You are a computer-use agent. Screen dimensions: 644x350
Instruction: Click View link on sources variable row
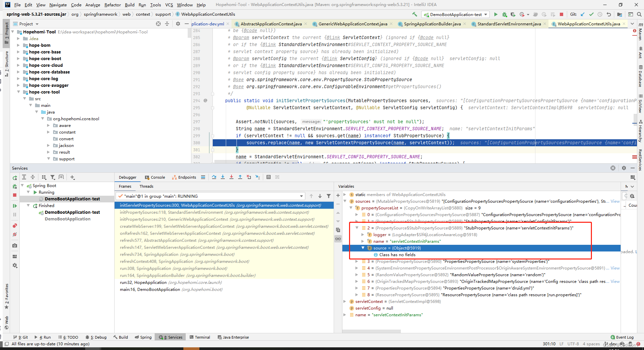pyautogui.click(x=615, y=201)
